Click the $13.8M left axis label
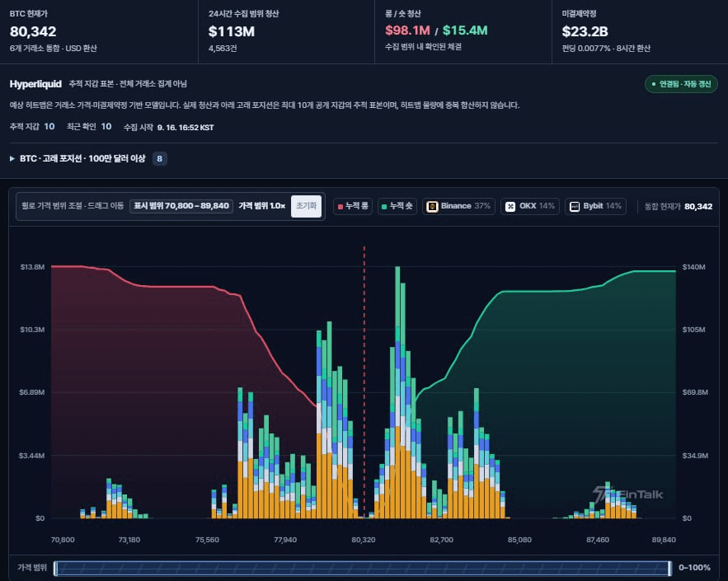The height and width of the screenshot is (581, 728). point(32,267)
